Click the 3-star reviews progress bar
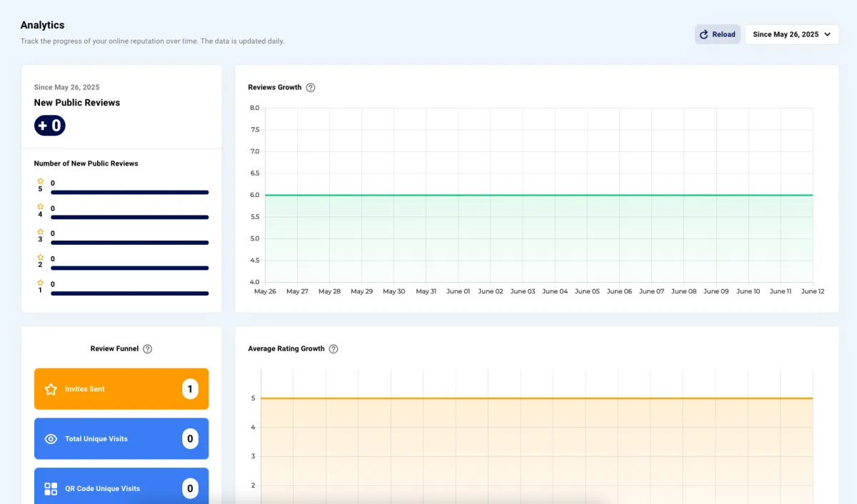 click(x=129, y=243)
